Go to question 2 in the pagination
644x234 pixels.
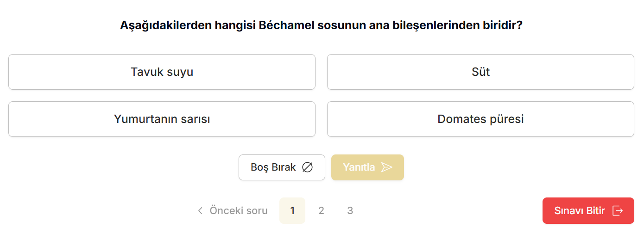pyautogui.click(x=321, y=211)
